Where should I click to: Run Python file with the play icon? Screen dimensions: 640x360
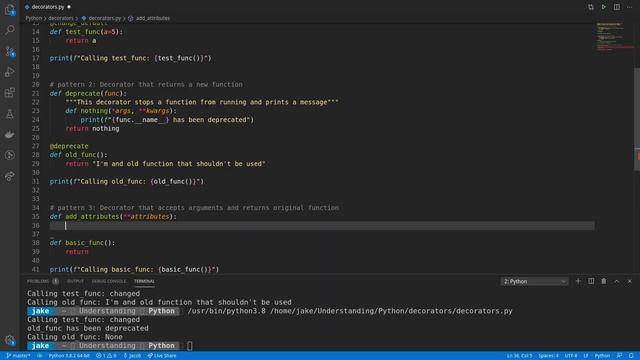pyautogui.click(x=604, y=7)
